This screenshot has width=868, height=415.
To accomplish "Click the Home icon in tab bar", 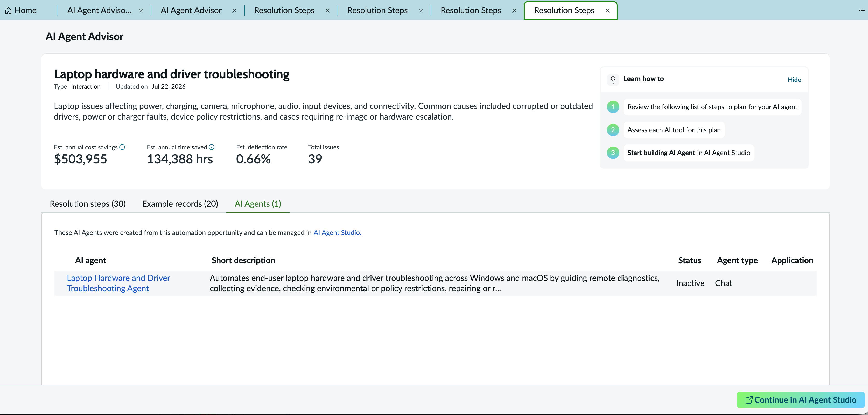I will click(8, 11).
